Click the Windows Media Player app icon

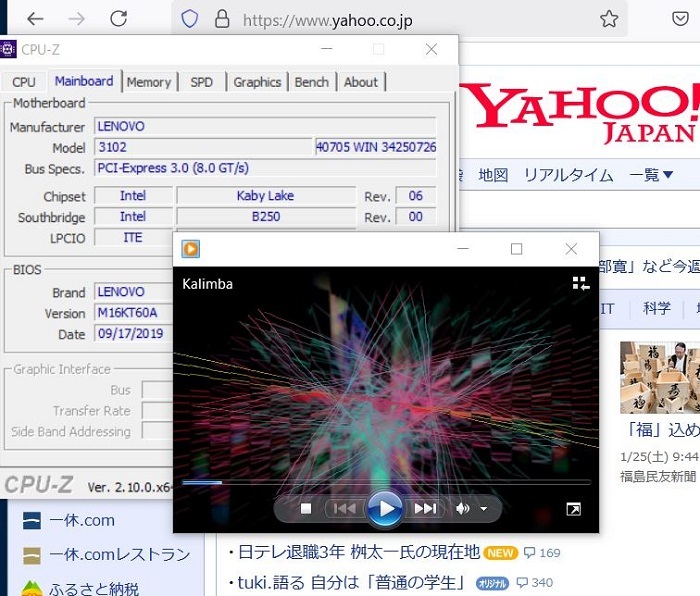[191, 249]
